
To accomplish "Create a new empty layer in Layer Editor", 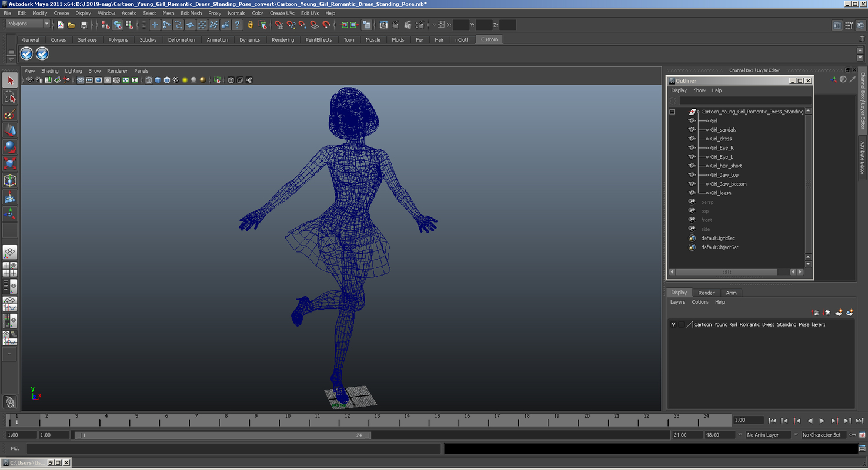I will [839, 313].
